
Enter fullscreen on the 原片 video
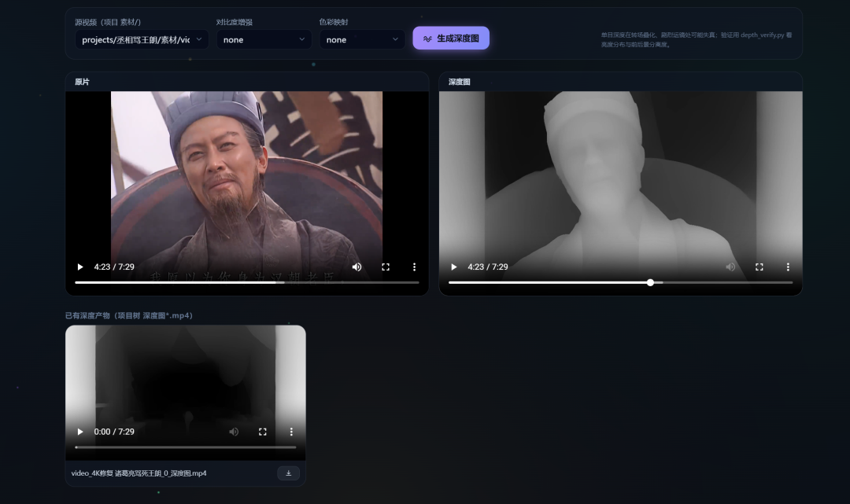click(x=386, y=267)
